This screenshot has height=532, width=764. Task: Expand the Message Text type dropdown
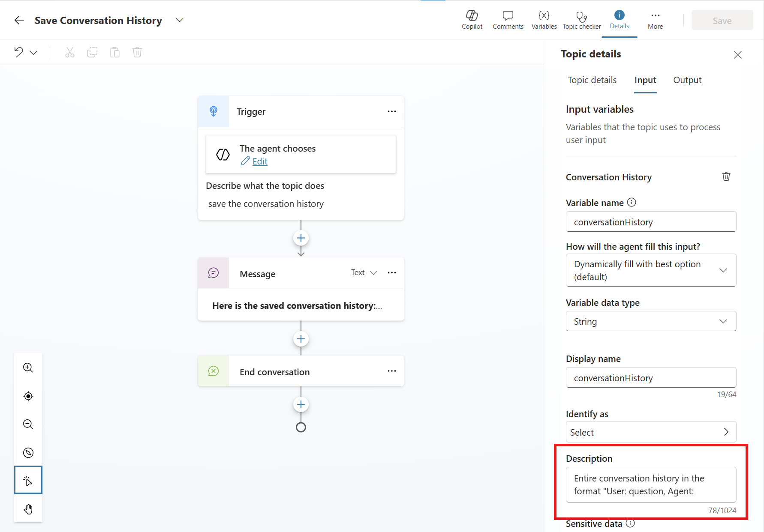(x=364, y=273)
